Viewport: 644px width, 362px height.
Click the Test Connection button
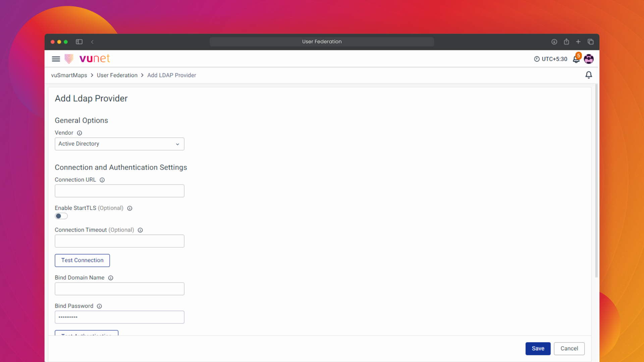tap(82, 260)
